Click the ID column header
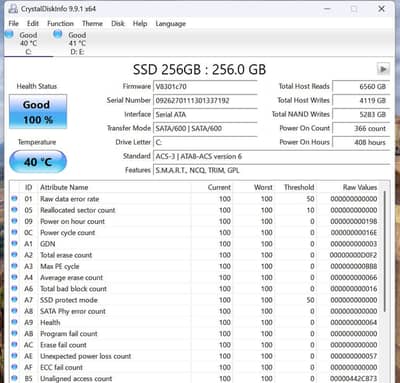This screenshot has height=383, width=400. [x=29, y=187]
